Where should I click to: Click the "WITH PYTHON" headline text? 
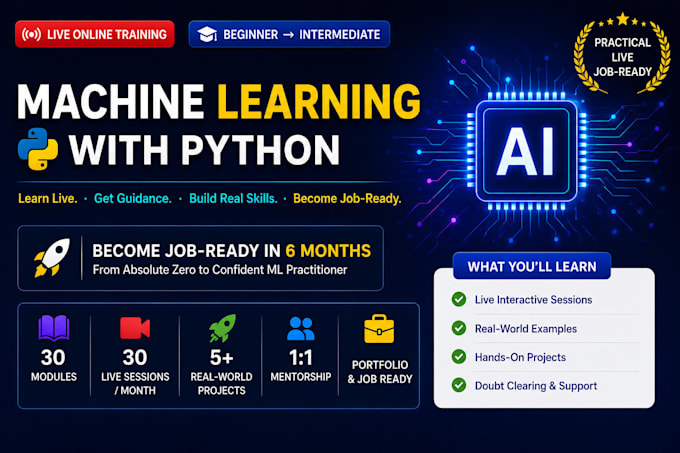(x=204, y=150)
